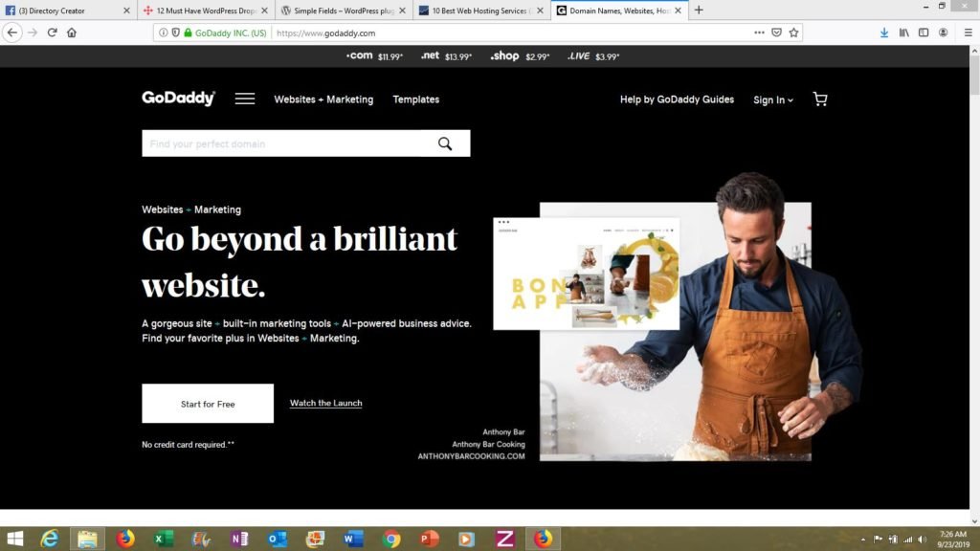Viewport: 980px width, 551px height.
Task: Click the .net $13.99 promo
Action: click(x=446, y=56)
